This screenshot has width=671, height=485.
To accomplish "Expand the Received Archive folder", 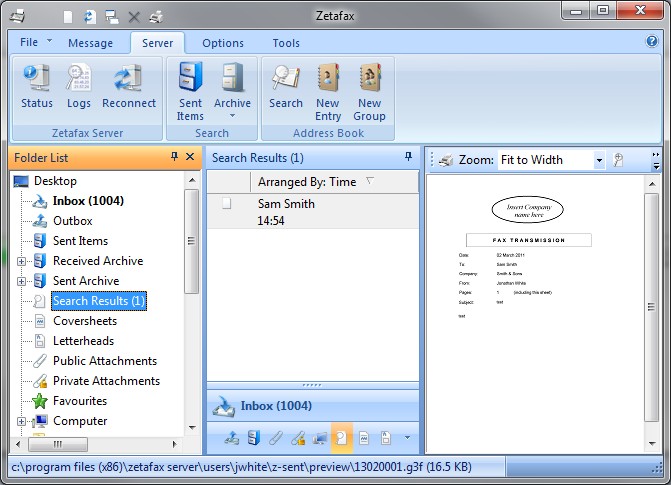I will pyautogui.click(x=21, y=261).
